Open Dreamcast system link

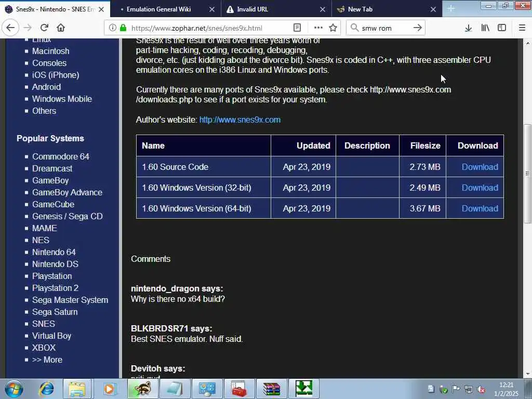pos(52,168)
